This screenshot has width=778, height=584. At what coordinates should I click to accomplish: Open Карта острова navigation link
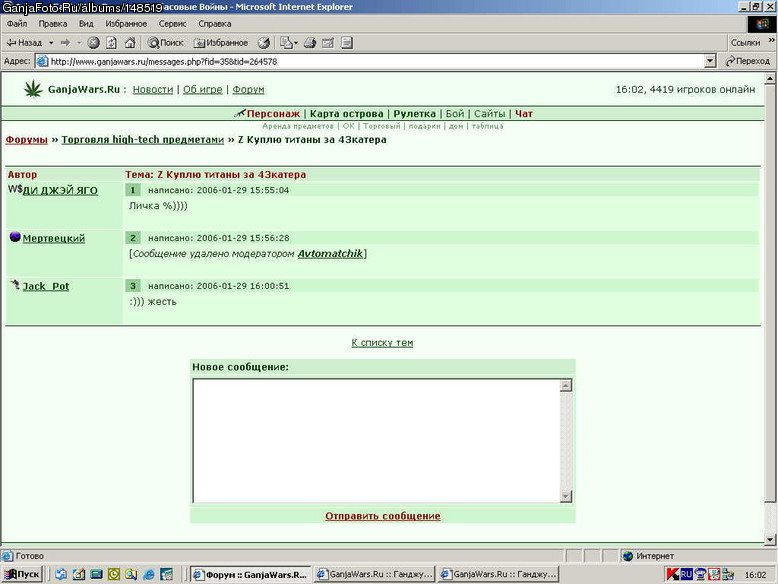pos(346,114)
